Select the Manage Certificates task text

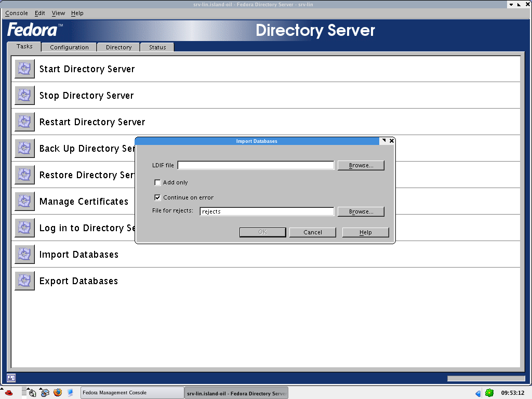pos(84,201)
